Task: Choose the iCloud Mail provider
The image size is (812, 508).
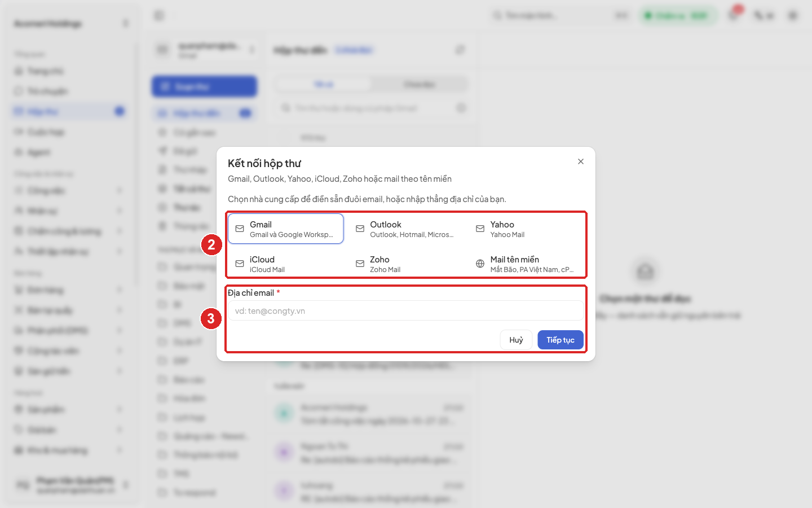Action: click(286, 264)
